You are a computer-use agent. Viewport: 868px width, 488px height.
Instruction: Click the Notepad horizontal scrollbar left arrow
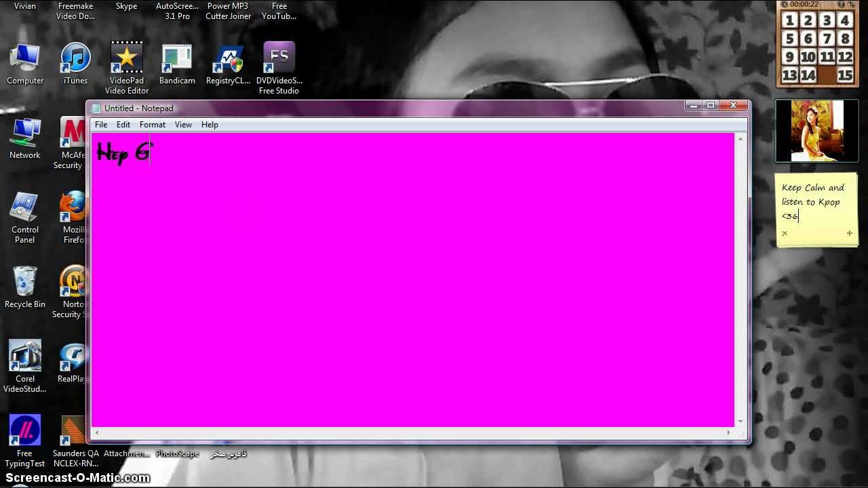(x=96, y=432)
